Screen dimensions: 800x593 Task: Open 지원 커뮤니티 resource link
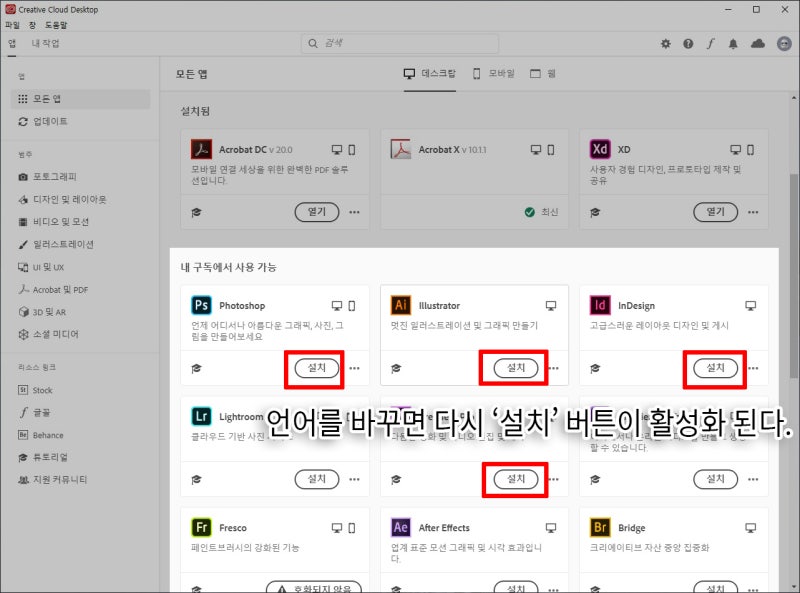[53, 480]
